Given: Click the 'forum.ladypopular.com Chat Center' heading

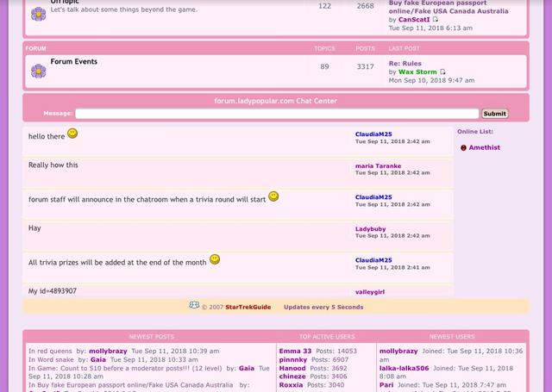Looking at the screenshot, I should pyautogui.click(x=276, y=101).
